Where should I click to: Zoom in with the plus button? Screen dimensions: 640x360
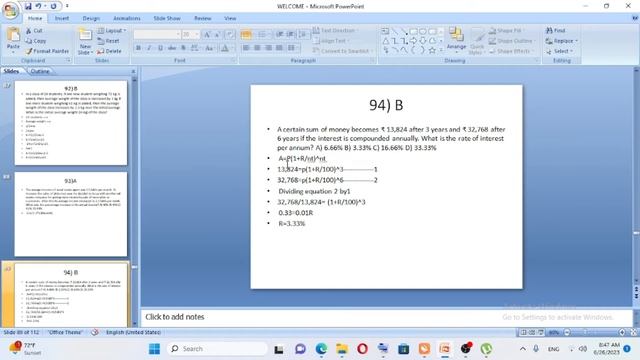tap(622, 333)
